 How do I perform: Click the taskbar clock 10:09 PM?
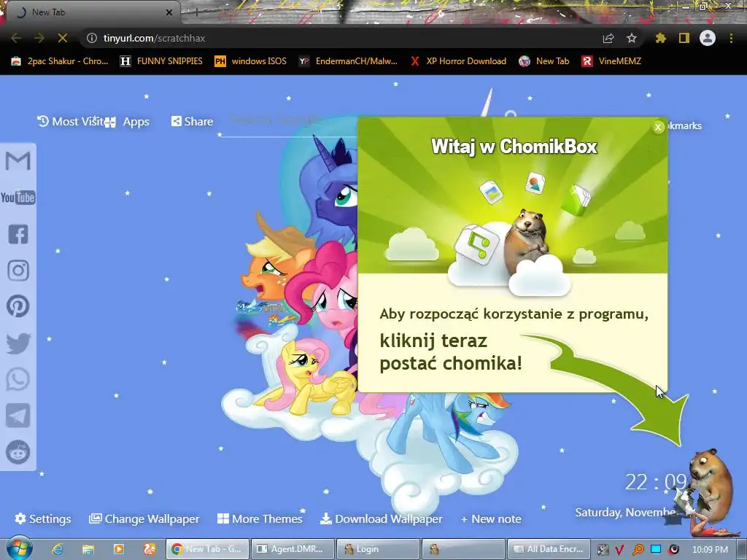(710, 550)
